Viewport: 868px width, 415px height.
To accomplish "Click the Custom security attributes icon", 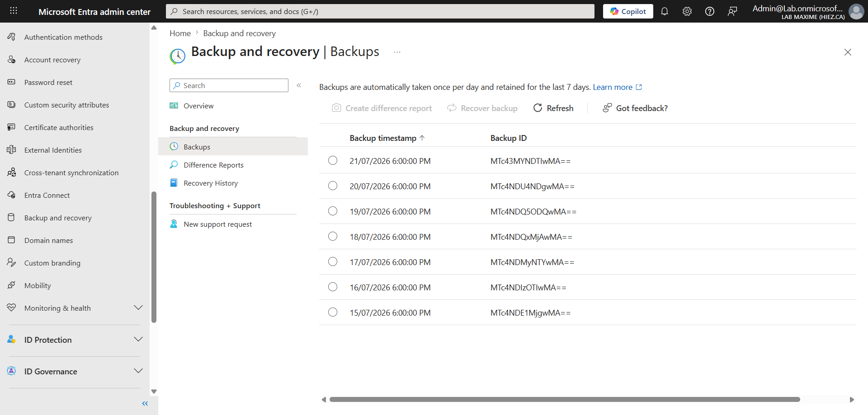I will [12, 104].
